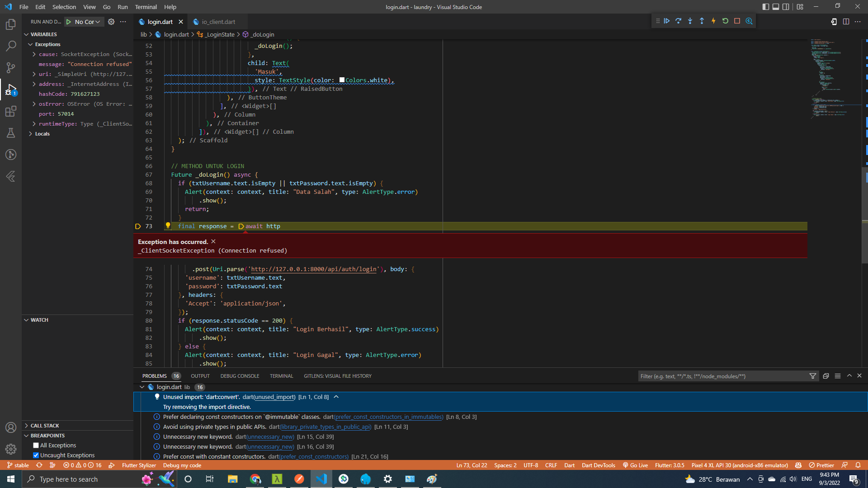Image resolution: width=868 pixels, height=488 pixels.
Task: Collapse the Variables section
Action: click(26, 34)
